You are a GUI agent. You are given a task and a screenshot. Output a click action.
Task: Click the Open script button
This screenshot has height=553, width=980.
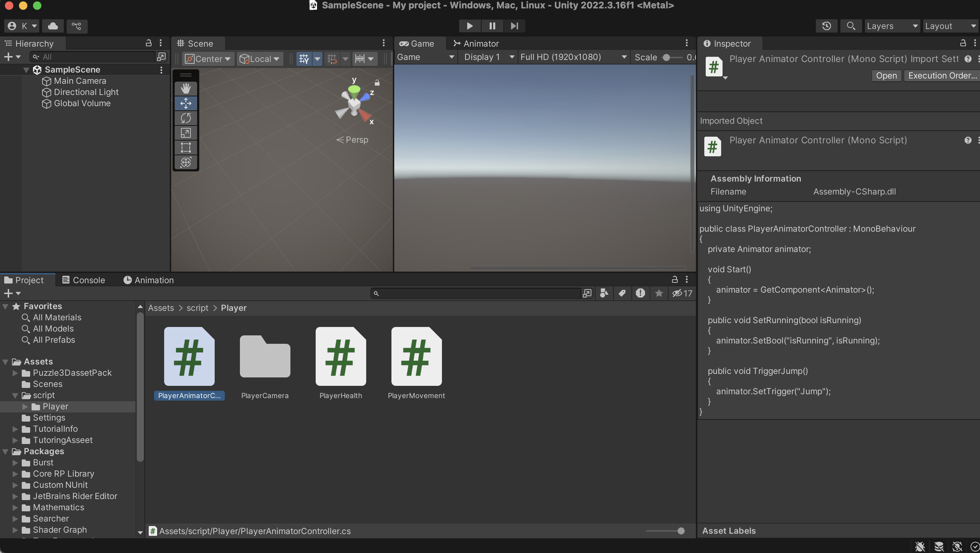[886, 76]
